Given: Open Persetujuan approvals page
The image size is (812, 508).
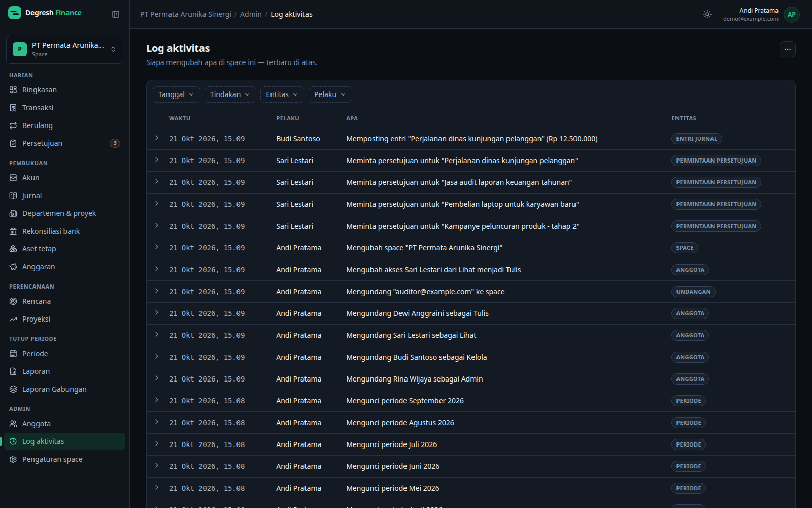Looking at the screenshot, I should [64, 143].
